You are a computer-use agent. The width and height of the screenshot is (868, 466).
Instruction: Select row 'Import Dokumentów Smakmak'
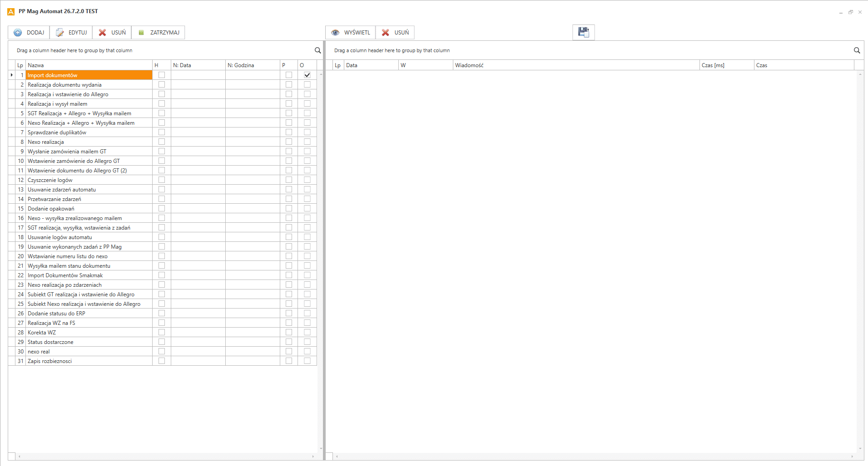pos(163,275)
